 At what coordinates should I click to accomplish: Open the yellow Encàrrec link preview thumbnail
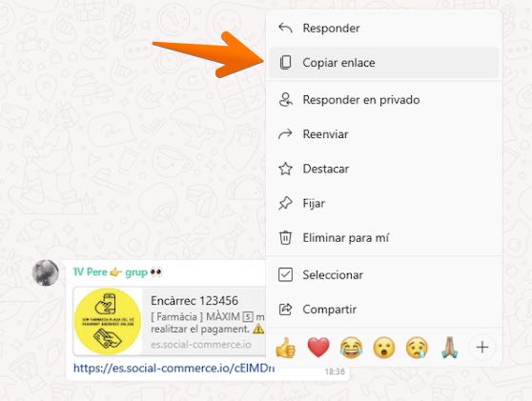[108, 321]
